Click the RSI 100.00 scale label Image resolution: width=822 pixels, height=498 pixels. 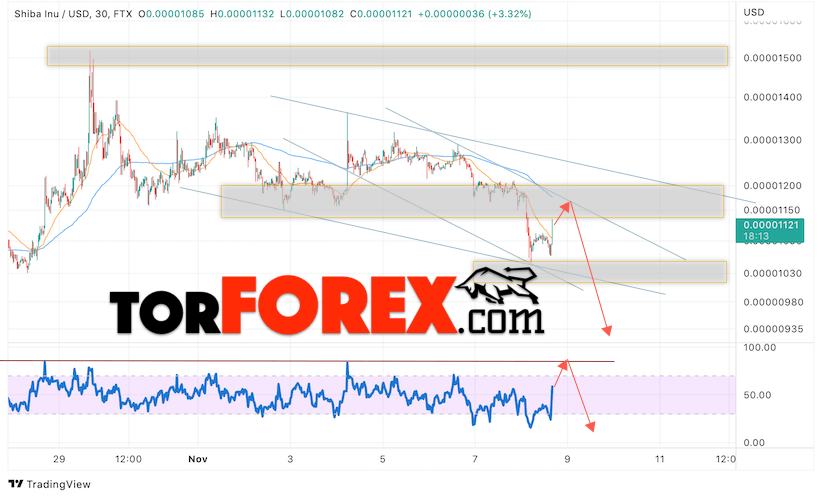(760, 348)
